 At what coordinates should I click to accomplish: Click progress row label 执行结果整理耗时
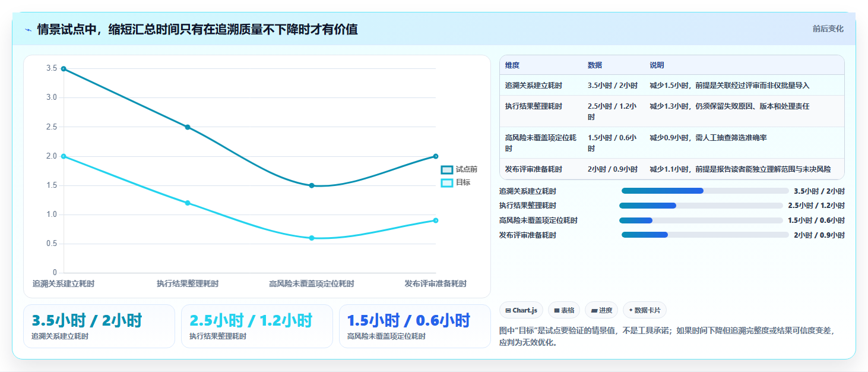[x=528, y=206]
